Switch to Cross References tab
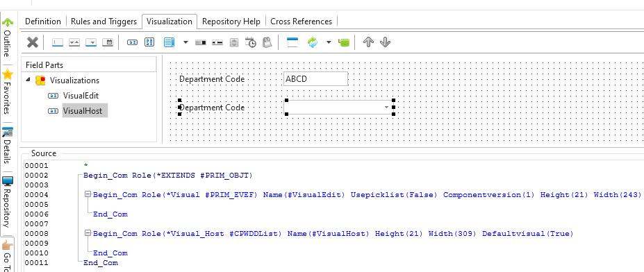Image resolution: width=644 pixels, height=272 pixels. click(x=301, y=22)
